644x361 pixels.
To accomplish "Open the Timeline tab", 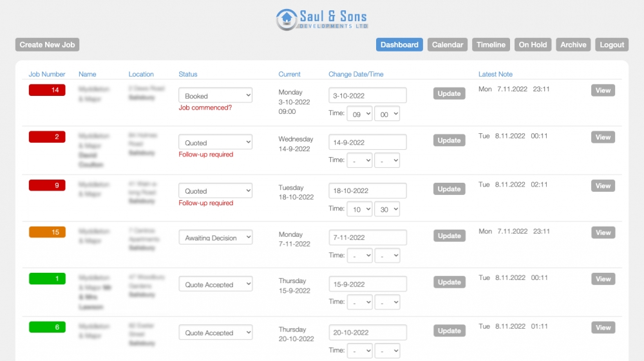I will 491,45.
